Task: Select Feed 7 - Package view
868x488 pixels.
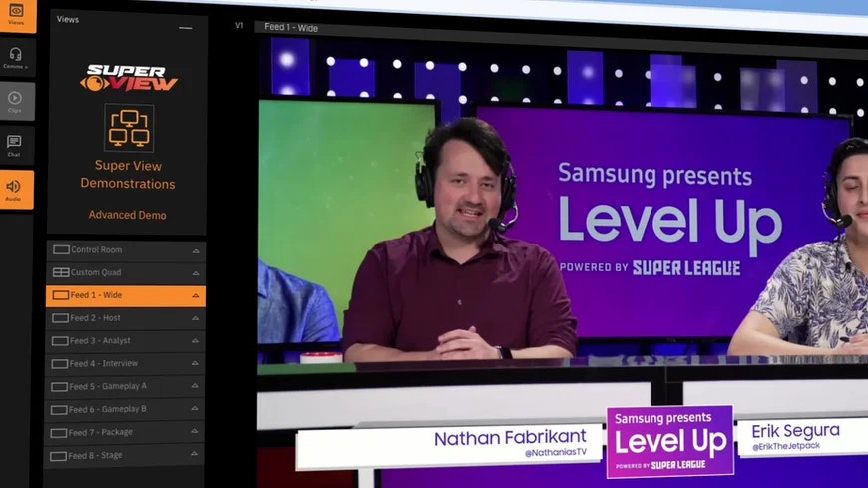Action: (124, 432)
